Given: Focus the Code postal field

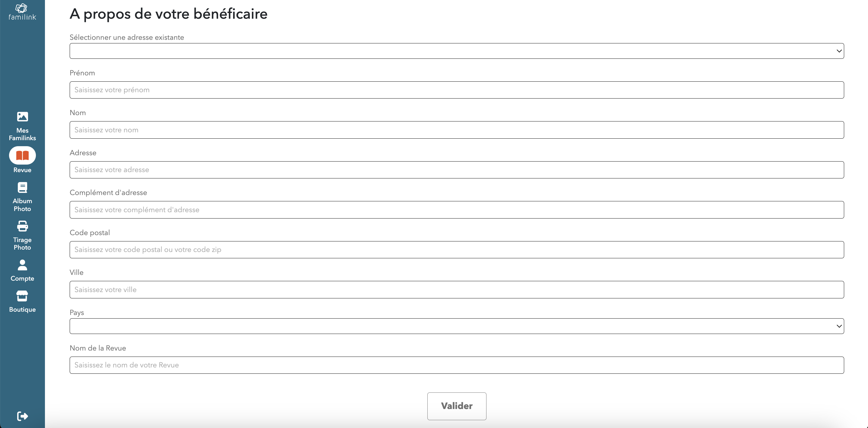Looking at the screenshot, I should pyautogui.click(x=457, y=250).
